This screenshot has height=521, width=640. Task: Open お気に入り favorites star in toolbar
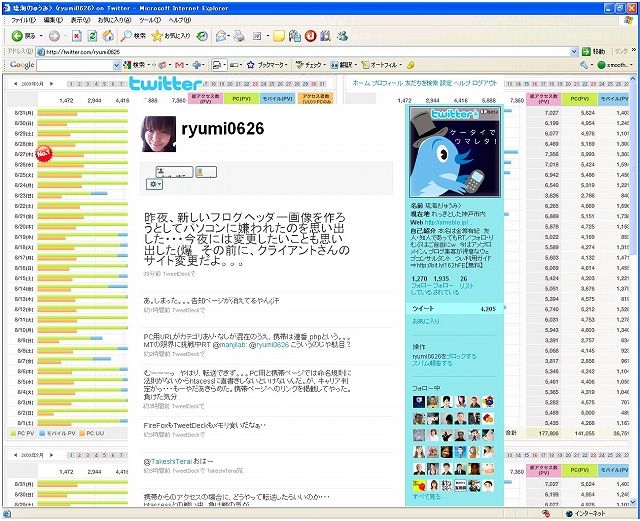(x=171, y=36)
